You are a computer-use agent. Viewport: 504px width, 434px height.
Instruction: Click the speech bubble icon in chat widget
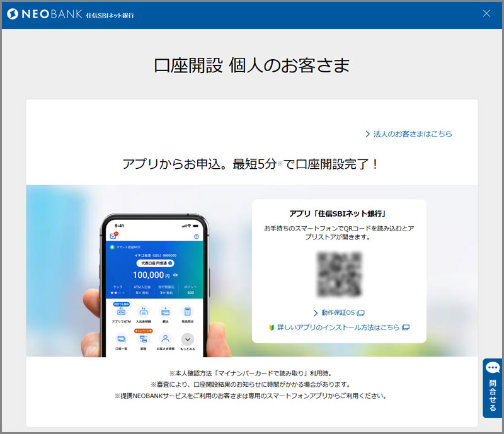493,367
